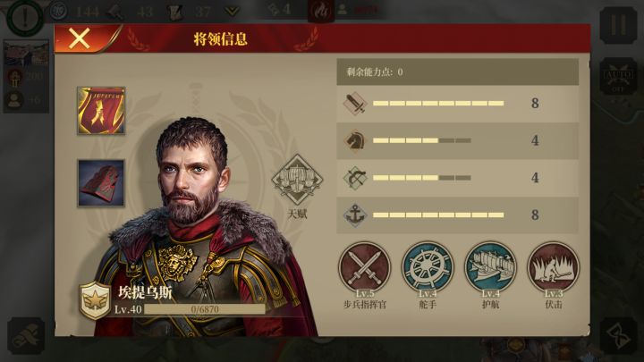Click the general's name 埃提乌斯
644x362 pixels.
click(x=145, y=292)
